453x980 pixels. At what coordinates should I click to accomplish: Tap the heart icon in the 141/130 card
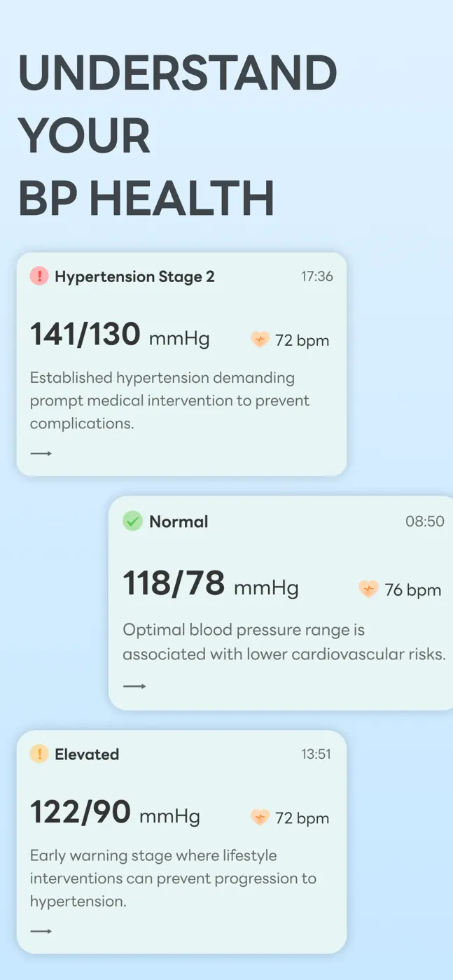click(x=260, y=340)
